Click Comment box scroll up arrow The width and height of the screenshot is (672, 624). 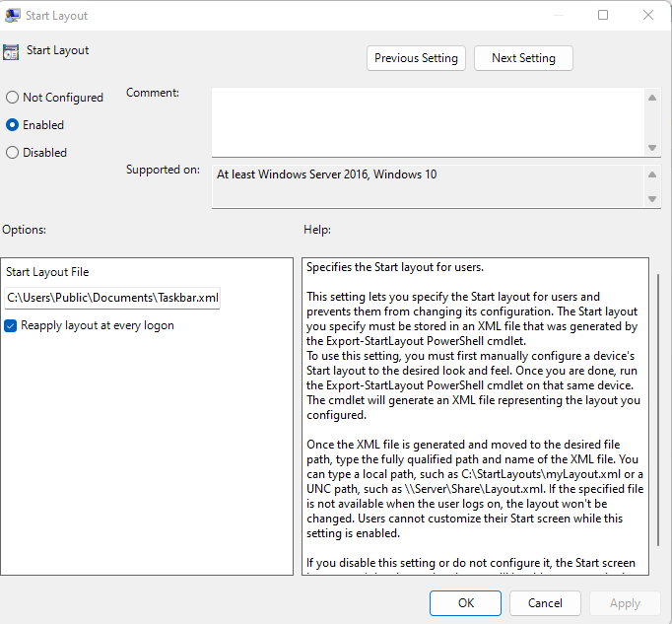click(652, 98)
